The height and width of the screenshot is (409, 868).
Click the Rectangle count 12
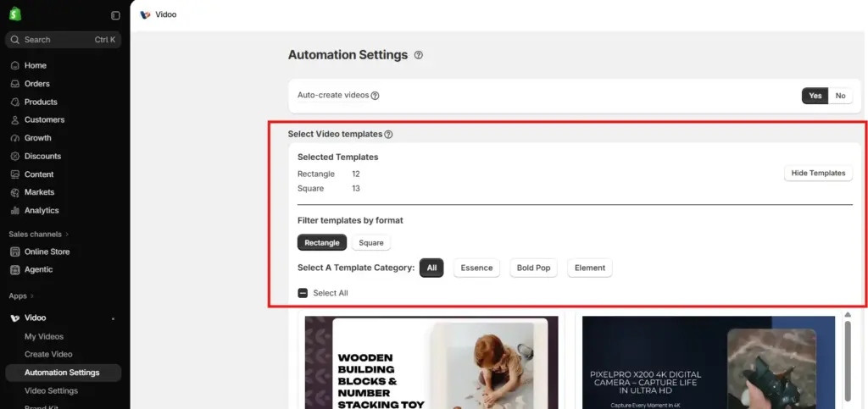pyautogui.click(x=356, y=174)
